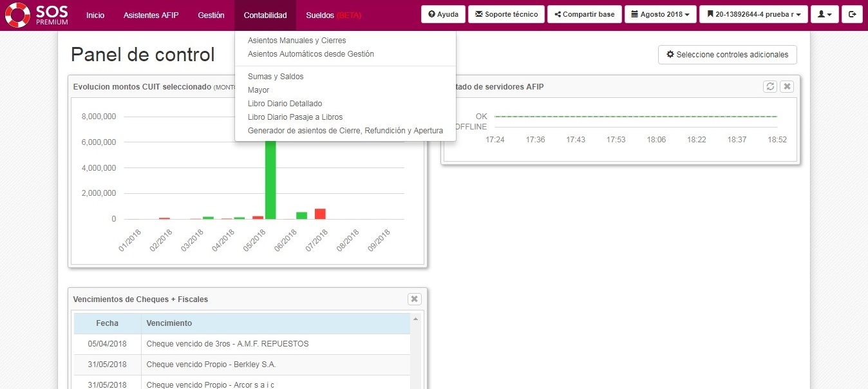Open Sueldos (BETA) menu
Screen dimensions: 868x389
pyautogui.click(x=334, y=15)
